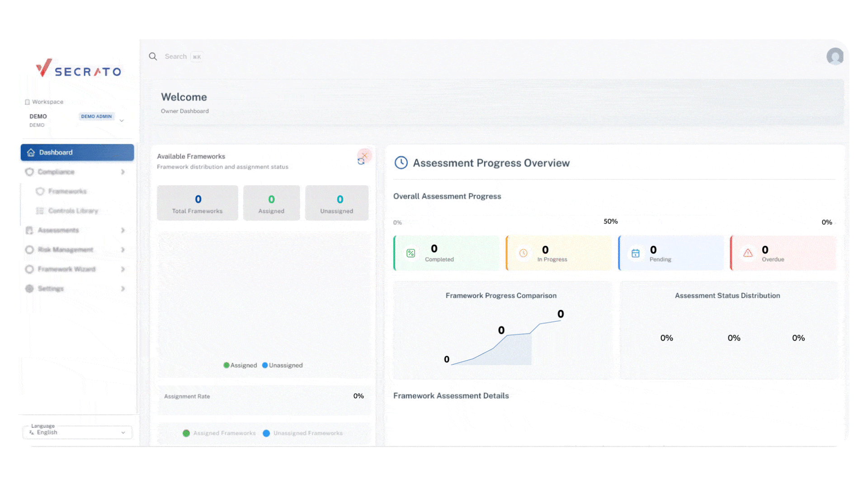Image resolution: width=868 pixels, height=488 pixels.
Task: Click the Overdue warning triangle icon
Action: coord(748,253)
